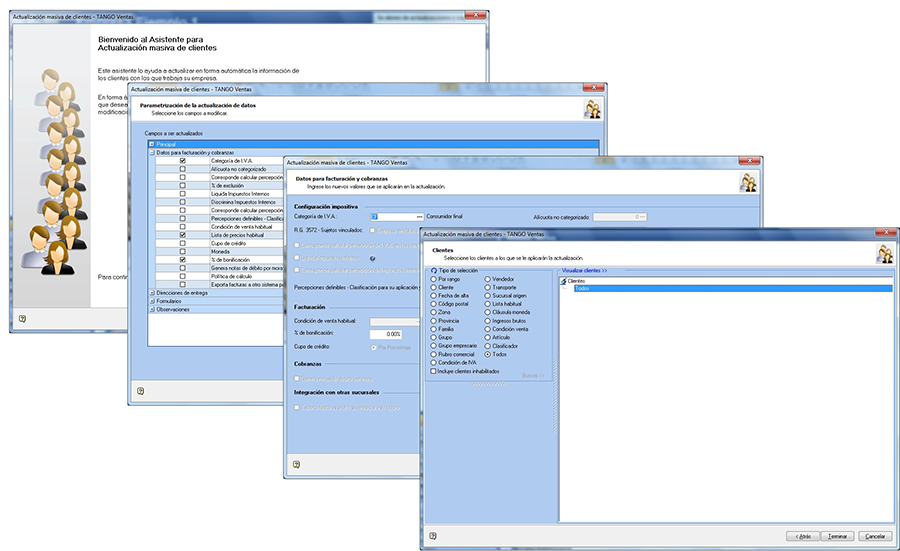
Task: Check 'Alícuota no categorizado' field checkbox
Action: (x=183, y=169)
